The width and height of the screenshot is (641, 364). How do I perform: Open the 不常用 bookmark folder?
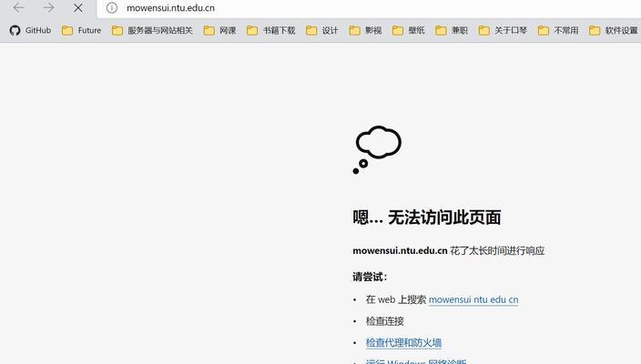(x=558, y=30)
